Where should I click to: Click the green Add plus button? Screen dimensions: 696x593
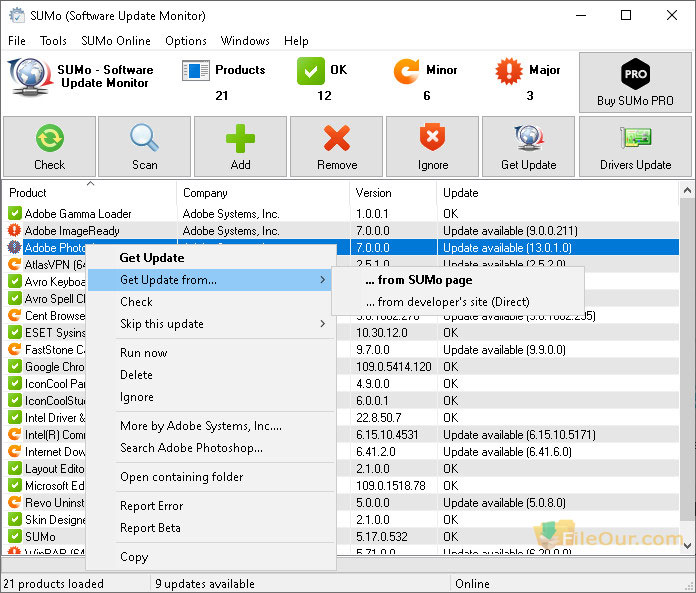pos(240,146)
